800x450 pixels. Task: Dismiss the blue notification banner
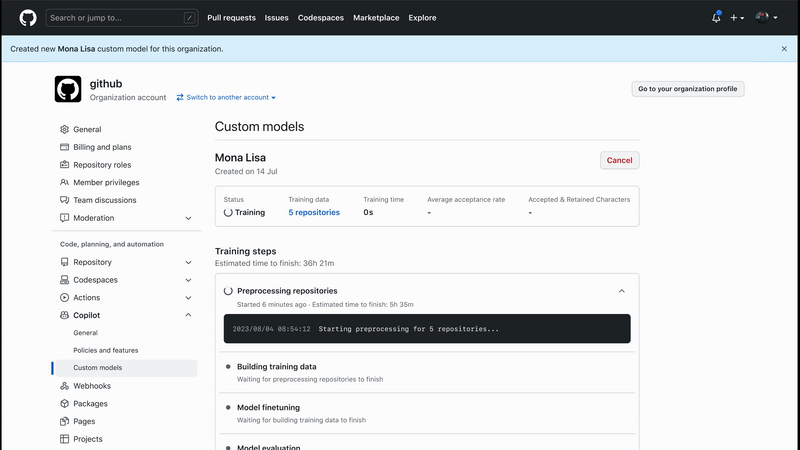click(x=784, y=48)
